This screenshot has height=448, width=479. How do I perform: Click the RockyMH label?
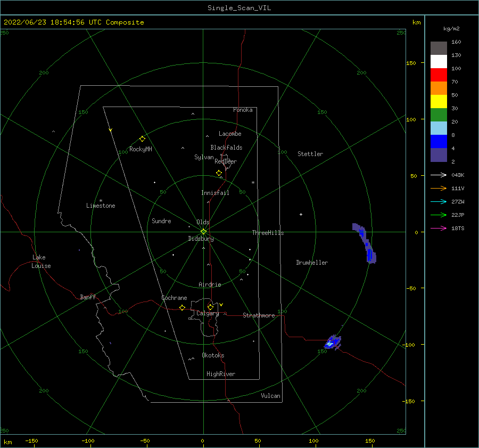tap(141, 149)
